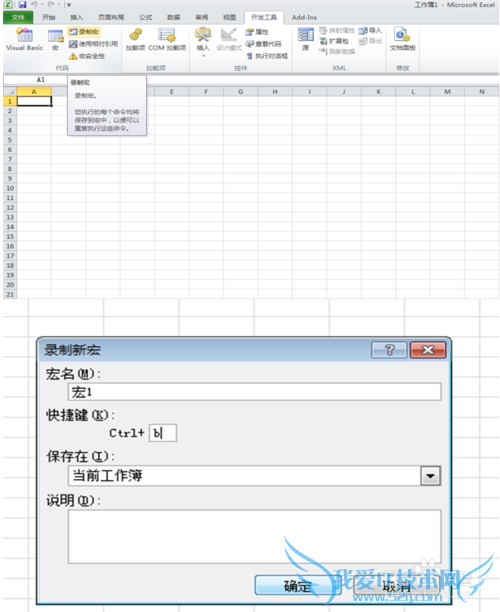The image size is (500, 612).
Task: Switch to the Review (审阅) tab
Action: click(x=201, y=18)
